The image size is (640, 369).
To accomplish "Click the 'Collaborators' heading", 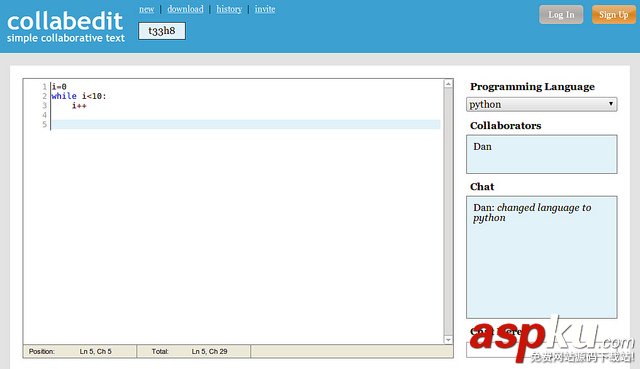I will [x=505, y=125].
